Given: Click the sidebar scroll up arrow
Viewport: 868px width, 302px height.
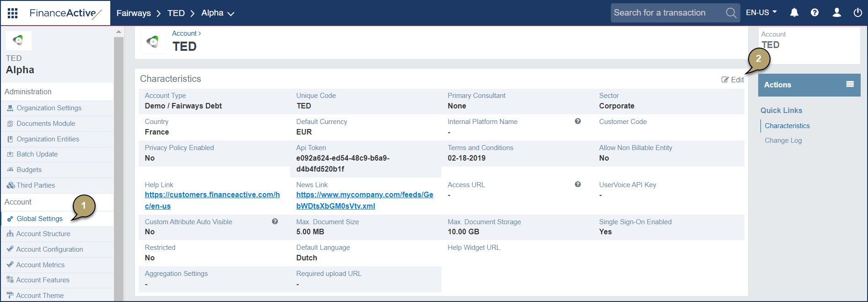Looking at the screenshot, I should [119, 32].
